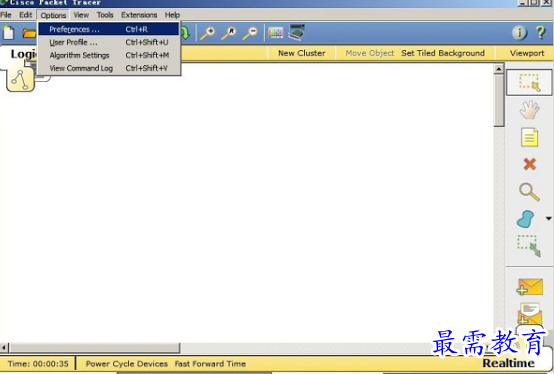Viewport: 554px width, 374px height.
Task: Click the vertical scrollbar thumb
Action: [x=499, y=100]
